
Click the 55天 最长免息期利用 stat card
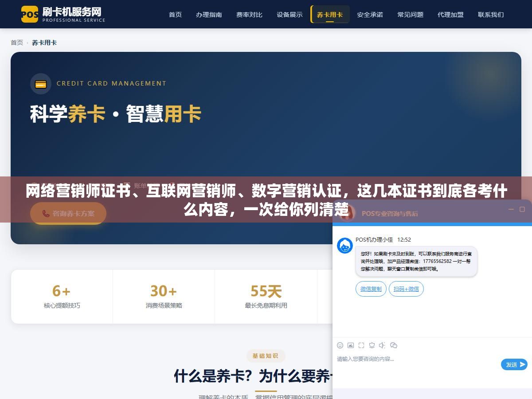coord(266,296)
